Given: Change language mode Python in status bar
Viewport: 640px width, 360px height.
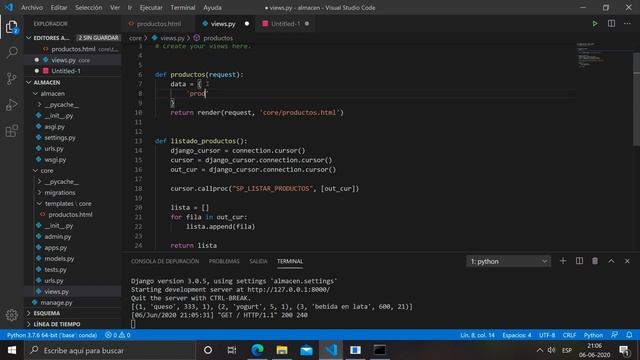Looking at the screenshot, I should pyautogui.click(x=593, y=335).
